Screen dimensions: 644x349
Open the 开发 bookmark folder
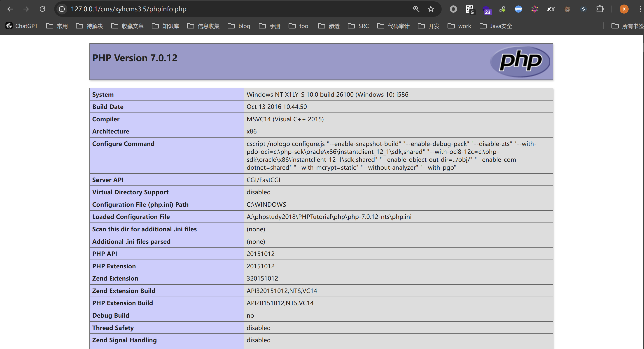tap(429, 26)
